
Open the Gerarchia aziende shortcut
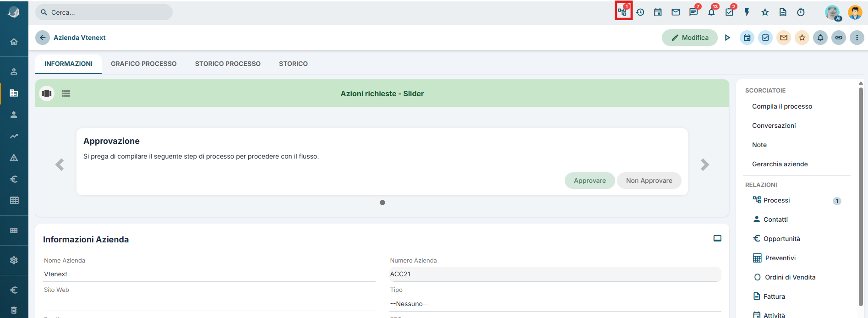tap(780, 164)
